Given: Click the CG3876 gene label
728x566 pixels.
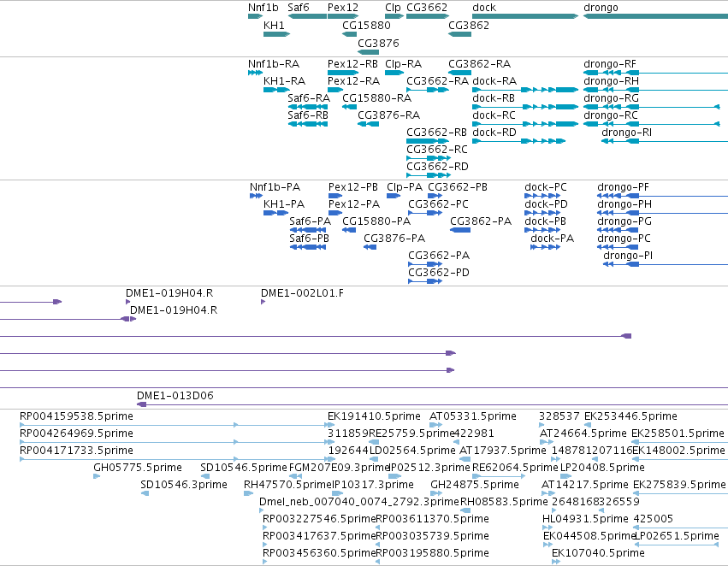Looking at the screenshot, I should 378,43.
